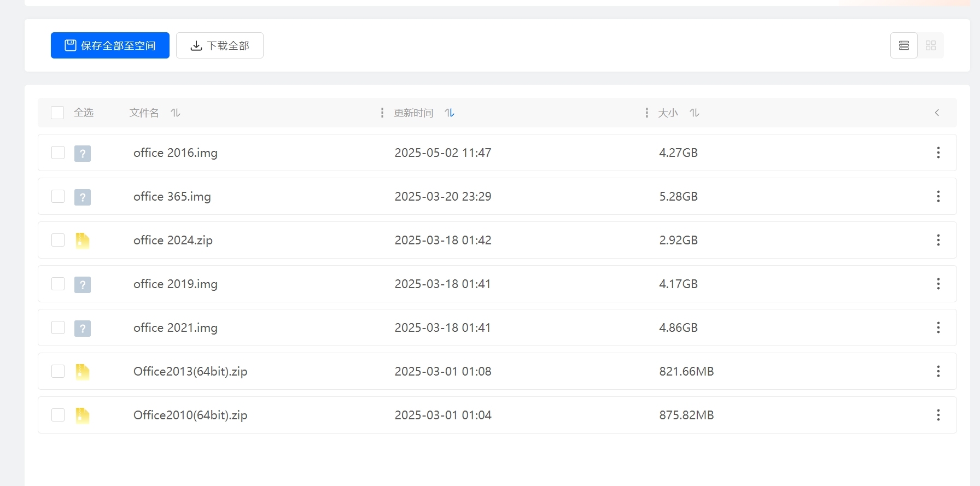Select the date 2025-03-01 01:08
Viewport: 980px width, 486px height.
pyautogui.click(x=443, y=371)
